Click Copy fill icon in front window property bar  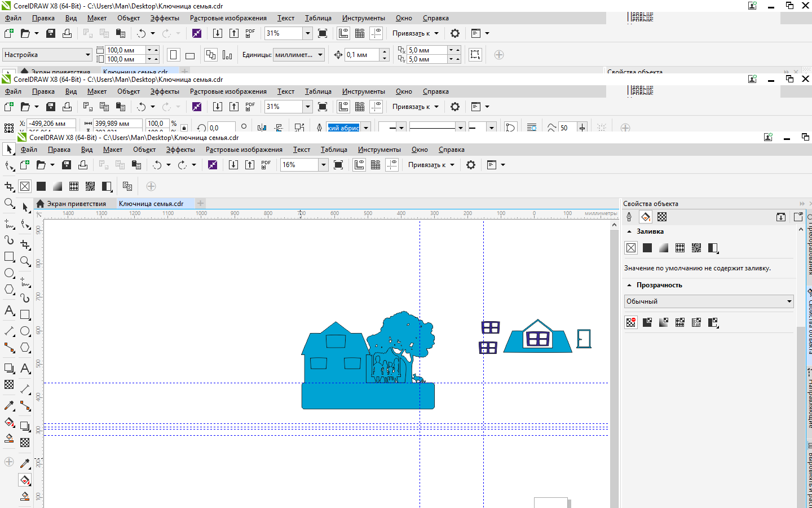click(127, 186)
